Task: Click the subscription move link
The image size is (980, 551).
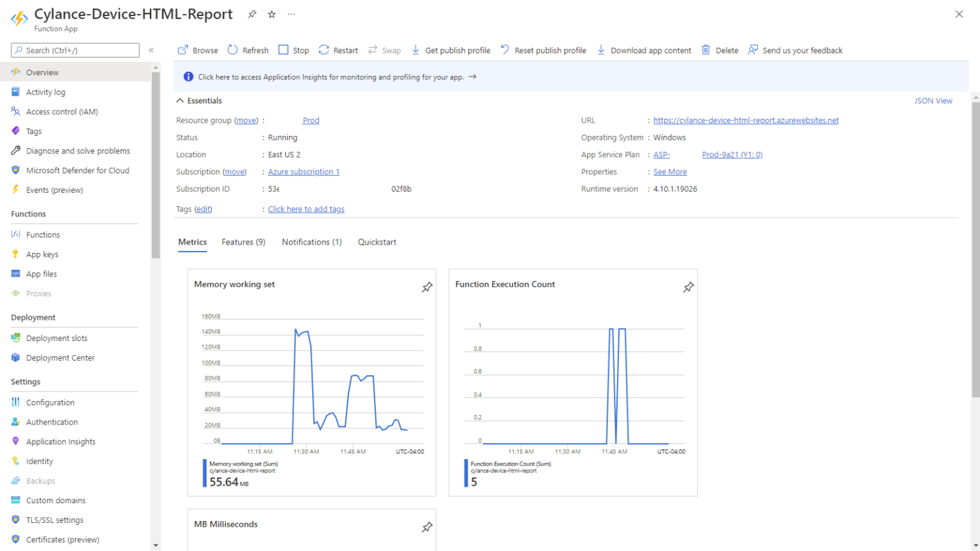Action: click(235, 172)
